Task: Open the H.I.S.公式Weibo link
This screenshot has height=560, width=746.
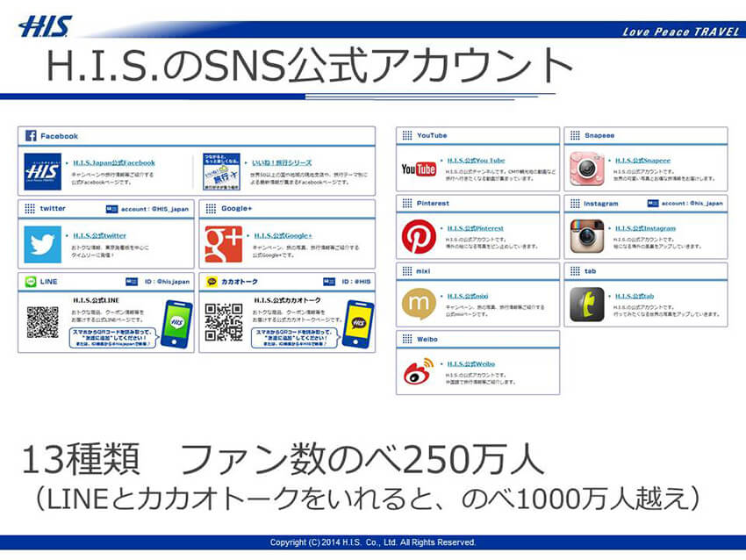Action: [x=470, y=364]
